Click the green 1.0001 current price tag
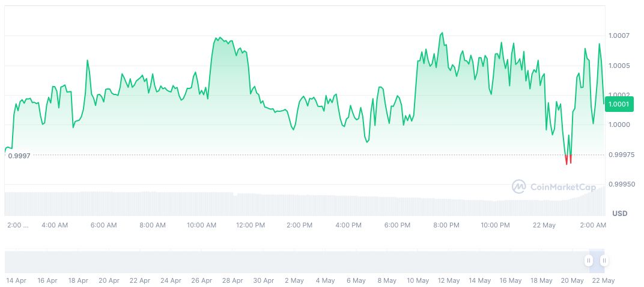Image resolution: width=644 pixels, height=287 pixels. [618, 104]
